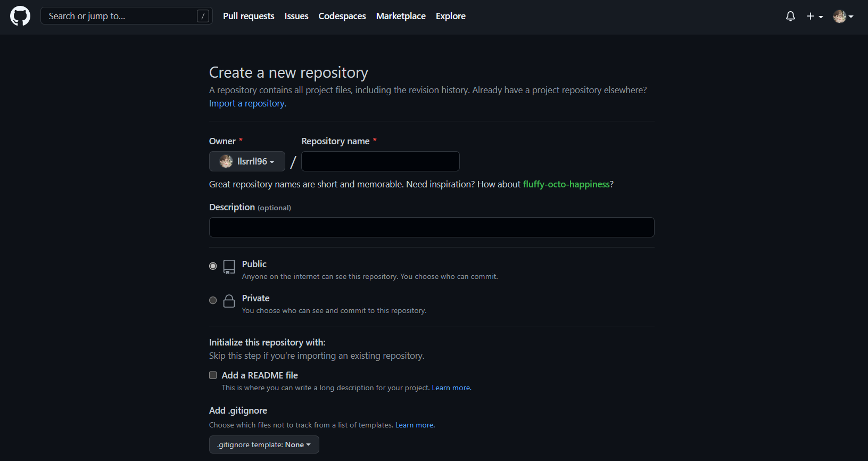Expand the Owner llsrrll96 dropdown
Viewport: 868px width, 461px height.
[247, 161]
